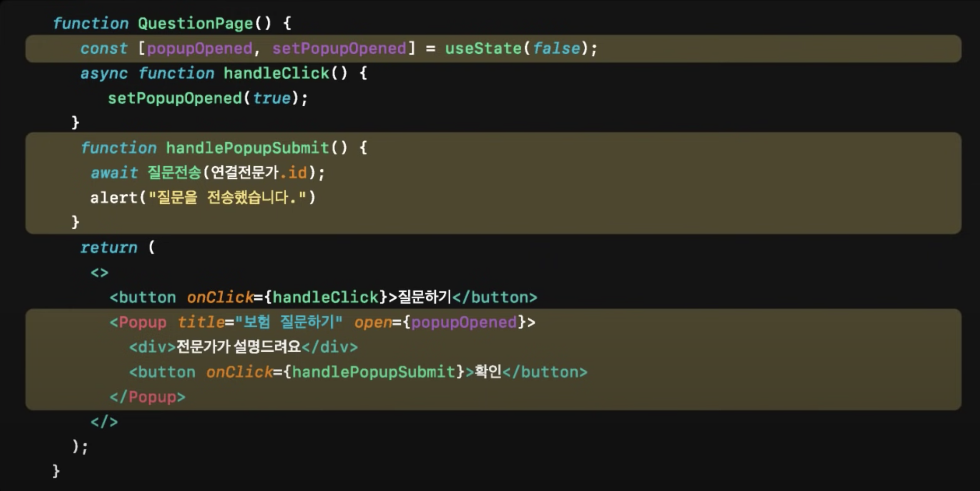980x491 pixels.
Task: Click the return keyword
Action: 108,248
